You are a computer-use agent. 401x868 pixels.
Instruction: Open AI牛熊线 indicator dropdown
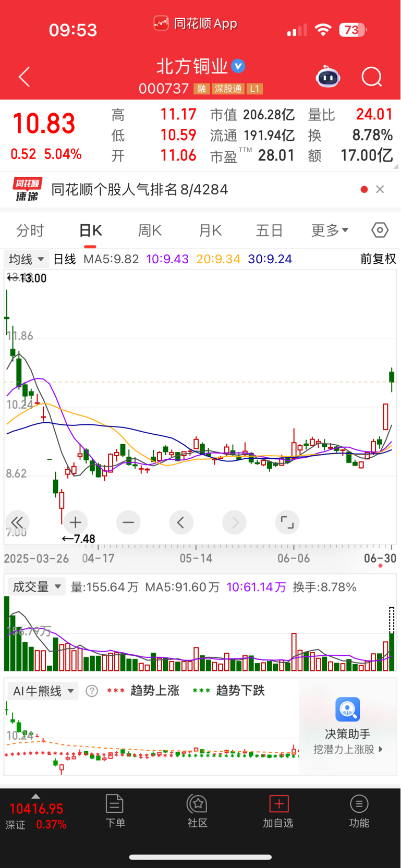pos(43,691)
